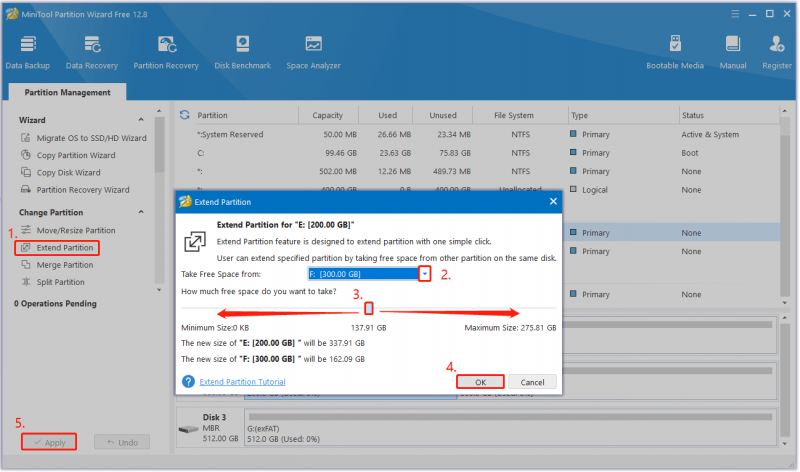Switch to Partition Management tab
The image size is (800, 472).
point(67,92)
